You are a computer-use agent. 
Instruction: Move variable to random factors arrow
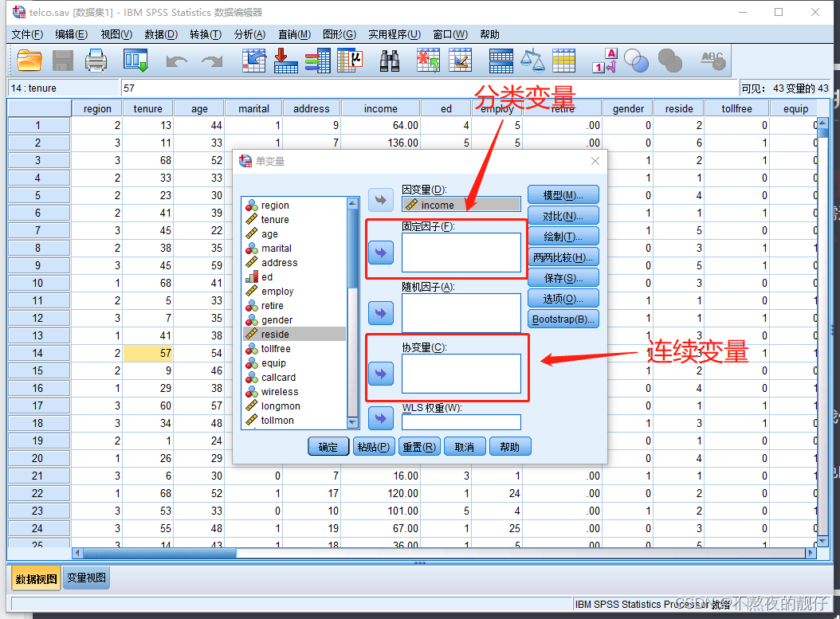click(381, 313)
